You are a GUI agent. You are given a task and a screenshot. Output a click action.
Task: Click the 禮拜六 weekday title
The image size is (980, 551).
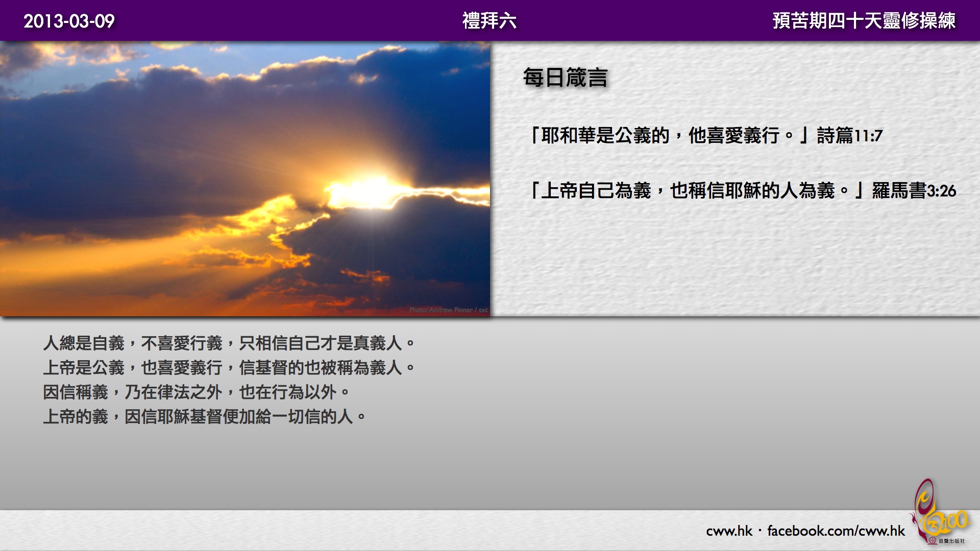click(x=489, y=21)
